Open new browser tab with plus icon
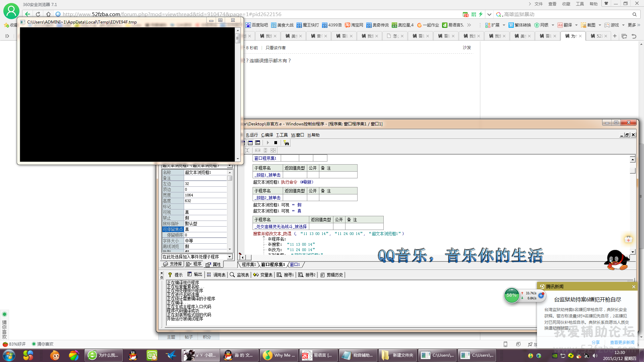This screenshot has width=644, height=362. click(x=615, y=36)
